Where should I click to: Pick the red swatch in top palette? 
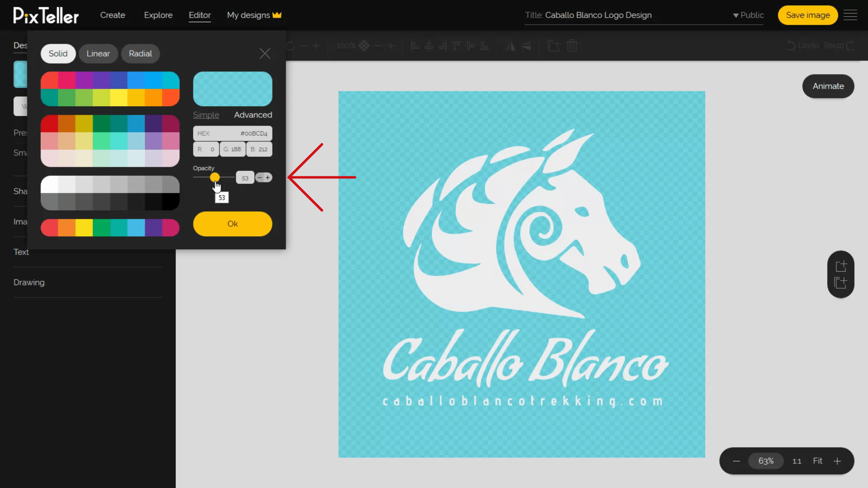click(x=49, y=80)
